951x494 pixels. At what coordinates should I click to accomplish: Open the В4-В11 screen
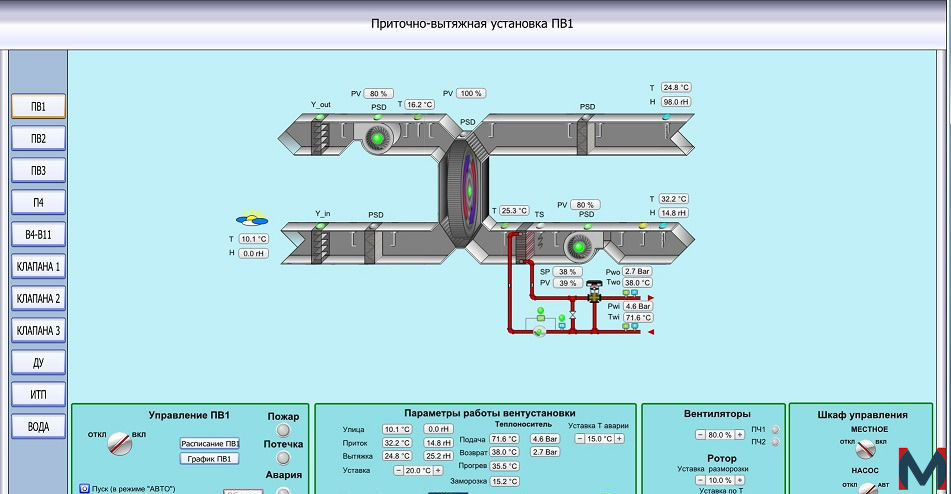38,235
